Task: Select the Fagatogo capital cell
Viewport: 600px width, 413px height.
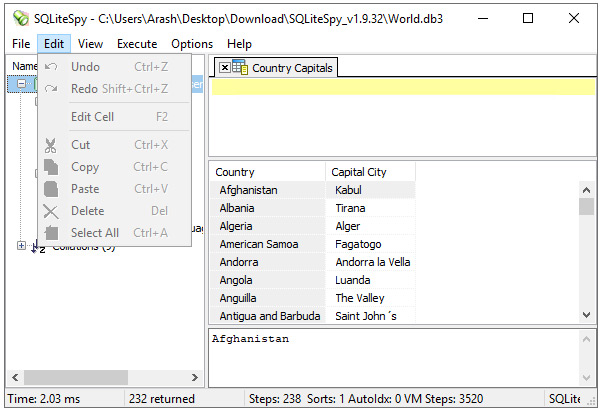Action: click(x=370, y=244)
